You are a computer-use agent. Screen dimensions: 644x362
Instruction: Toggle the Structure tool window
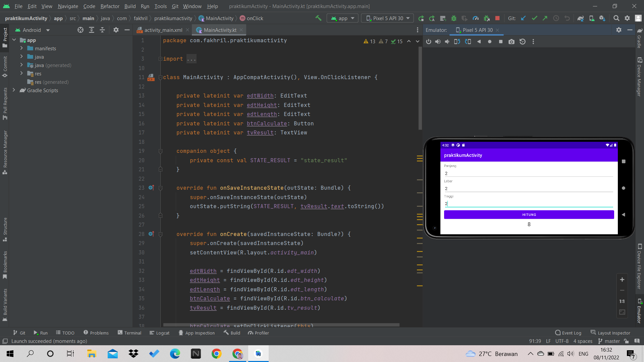point(5,229)
